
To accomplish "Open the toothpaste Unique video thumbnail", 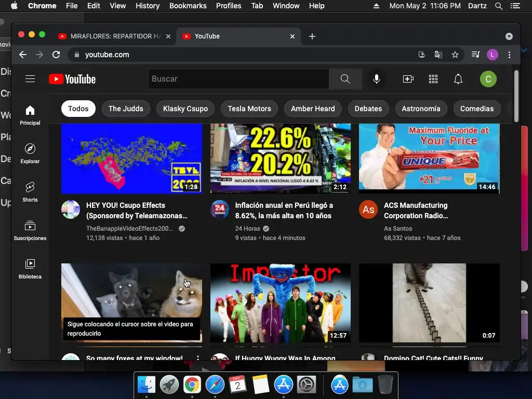I will coord(429,158).
